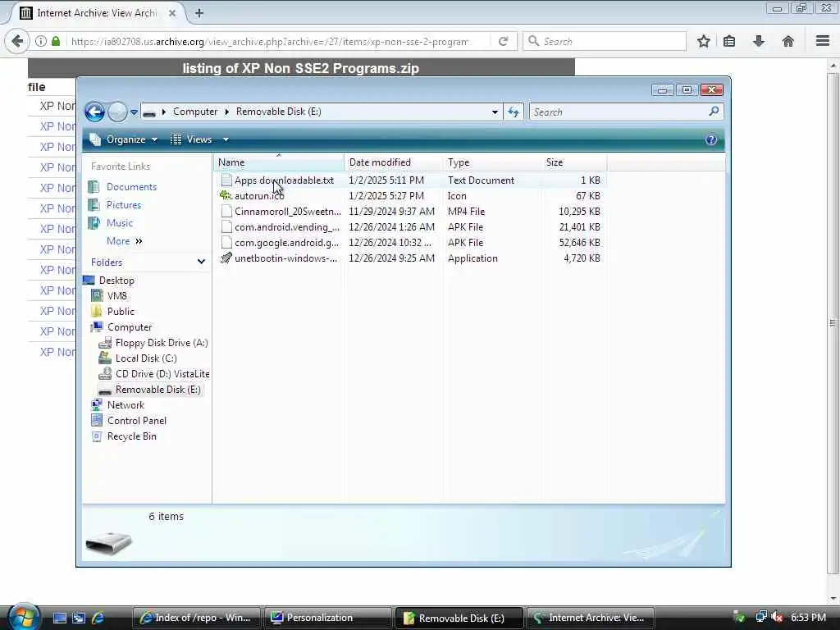840x630 pixels.
Task: Click the Views button
Action: (x=192, y=139)
